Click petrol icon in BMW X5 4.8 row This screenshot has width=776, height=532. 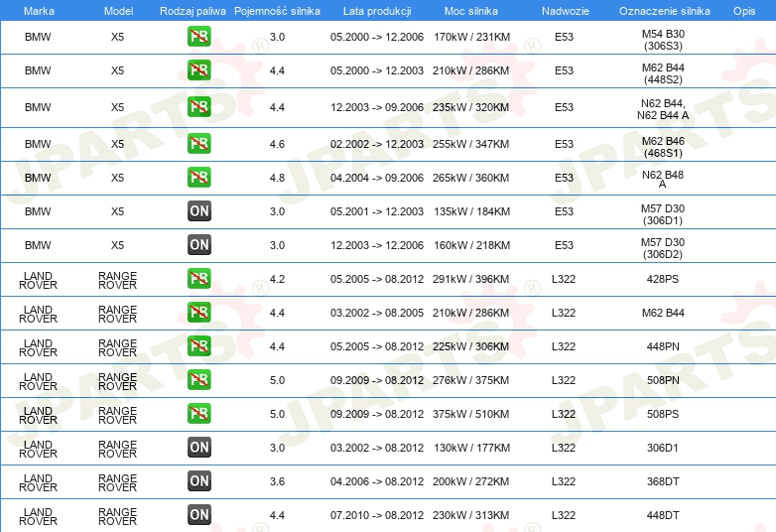click(198, 177)
